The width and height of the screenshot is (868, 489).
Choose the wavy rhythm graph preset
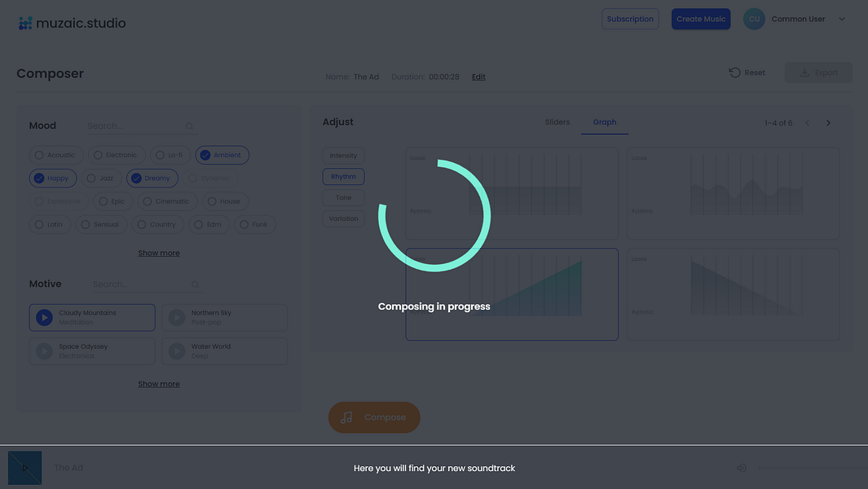(x=733, y=193)
